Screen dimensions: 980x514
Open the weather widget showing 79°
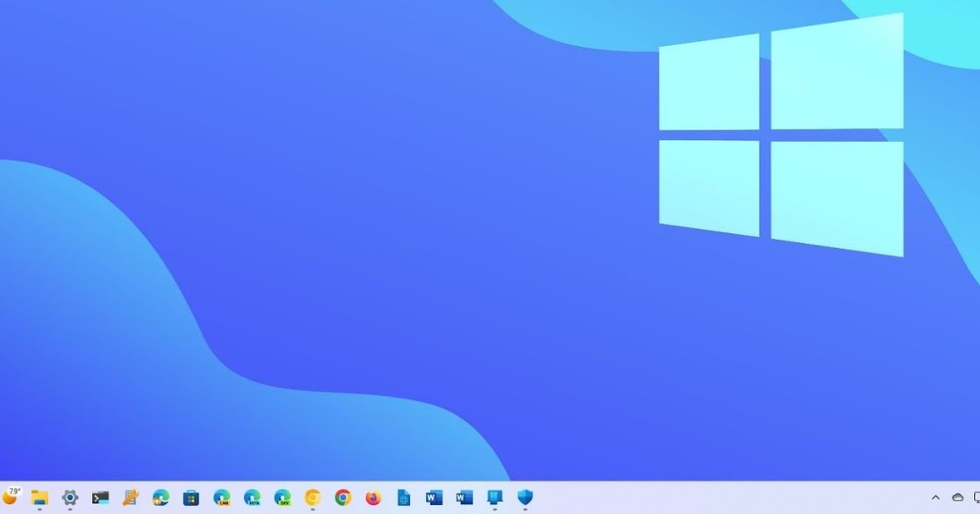(11, 496)
